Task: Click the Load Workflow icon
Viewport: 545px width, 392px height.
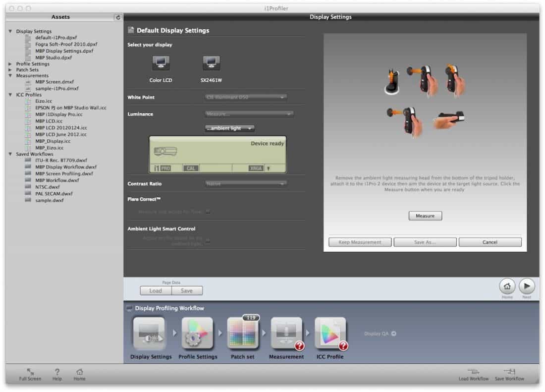Action: pyautogui.click(x=473, y=372)
